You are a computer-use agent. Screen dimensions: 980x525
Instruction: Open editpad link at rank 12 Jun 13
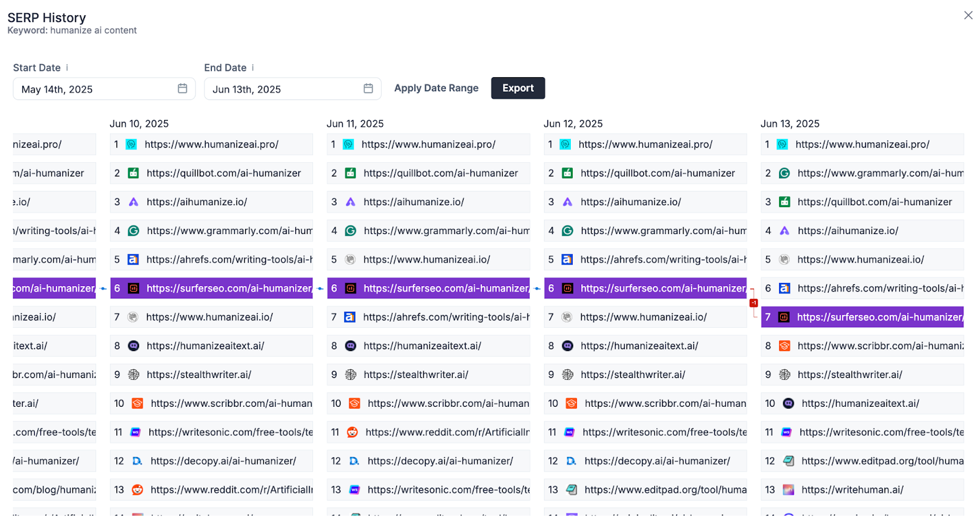point(883,461)
